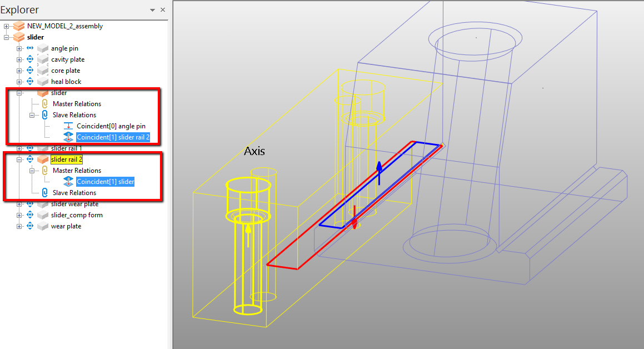Image resolution: width=644 pixels, height=349 pixels.
Task: Click the part icon beside wear plate
Action: (x=43, y=226)
